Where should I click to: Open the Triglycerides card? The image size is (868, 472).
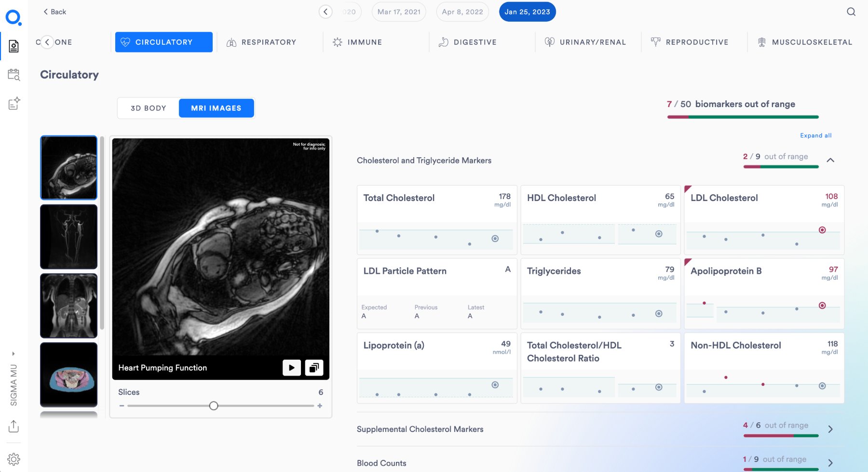pyautogui.click(x=600, y=294)
